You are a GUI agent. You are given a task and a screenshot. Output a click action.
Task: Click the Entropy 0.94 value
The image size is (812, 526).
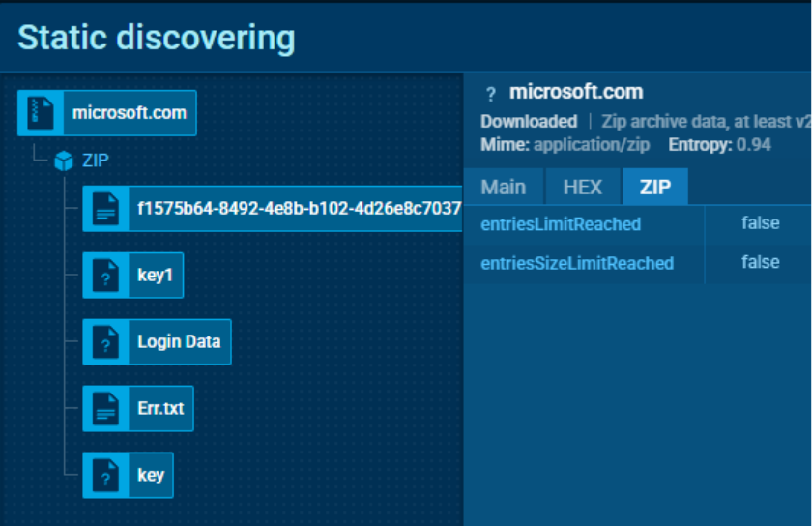pyautogui.click(x=753, y=145)
